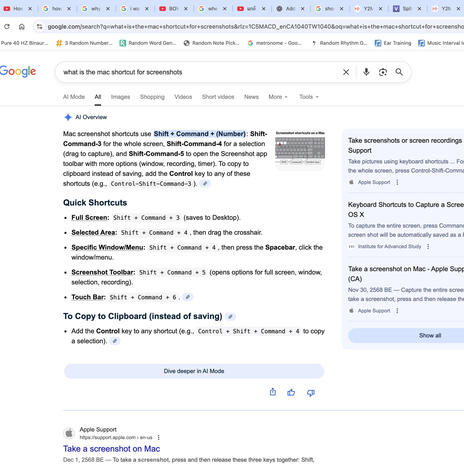464x464 pixels.
Task: Select the News search tab
Action: coord(251,97)
